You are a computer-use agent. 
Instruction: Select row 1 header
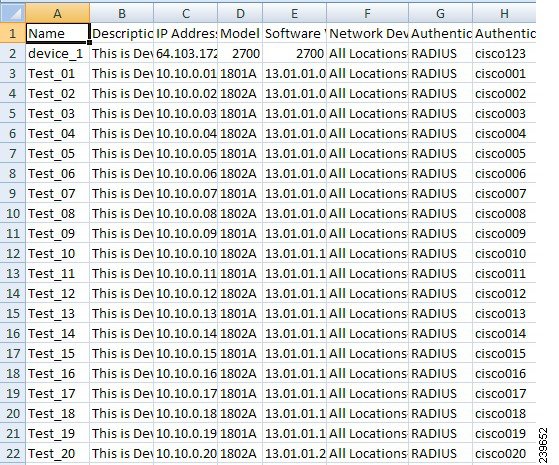(x=13, y=33)
